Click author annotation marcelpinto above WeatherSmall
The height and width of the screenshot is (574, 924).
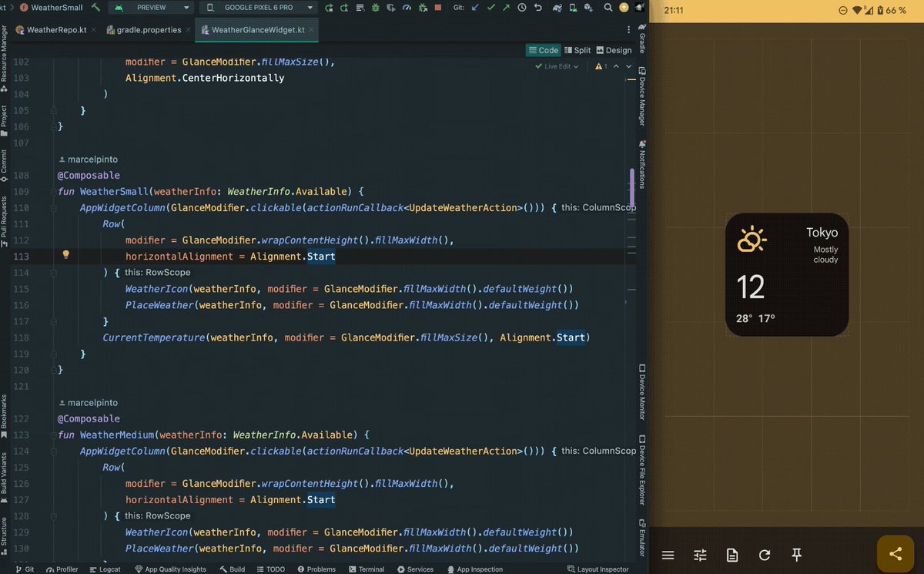click(x=89, y=159)
